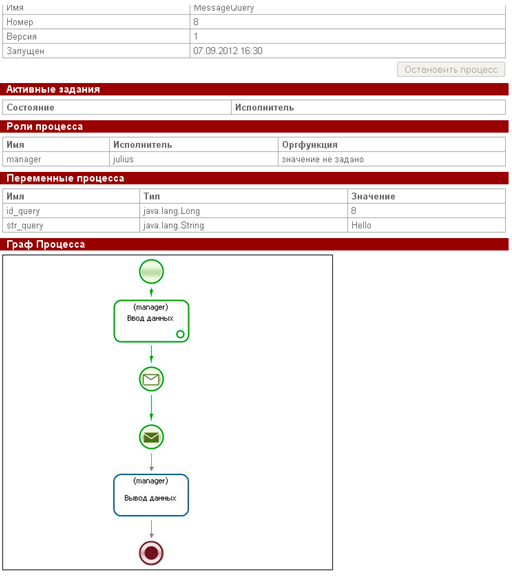512x578 pixels.
Task: Collapse the Роли процесса section header
Action: (254, 126)
